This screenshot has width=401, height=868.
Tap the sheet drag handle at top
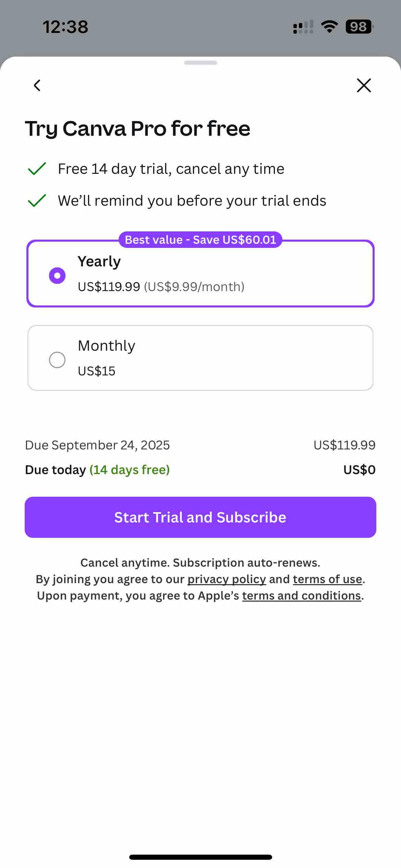200,63
